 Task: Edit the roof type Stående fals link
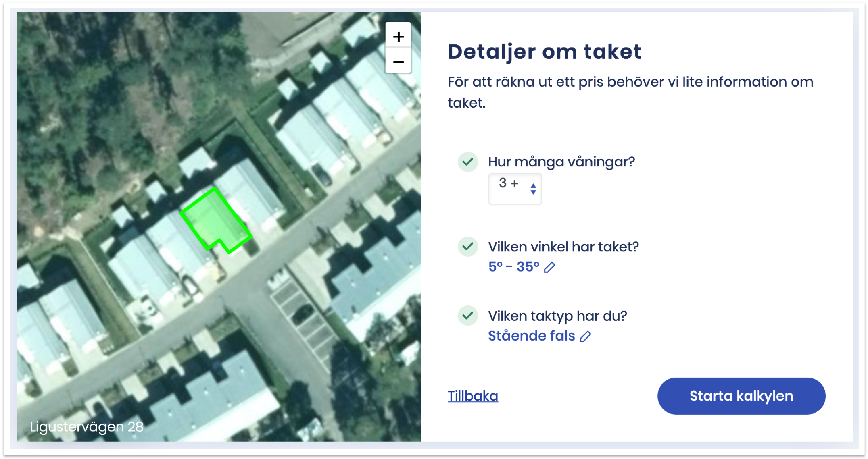pyautogui.click(x=531, y=336)
